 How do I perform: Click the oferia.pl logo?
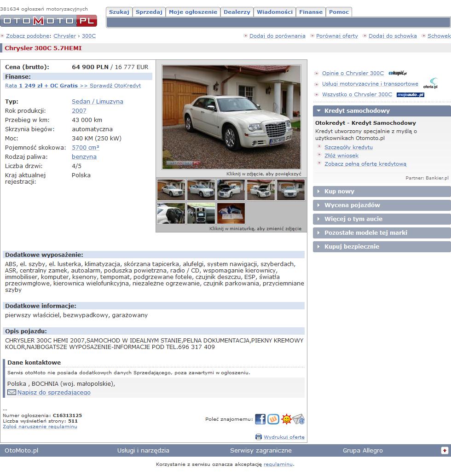(x=431, y=83)
